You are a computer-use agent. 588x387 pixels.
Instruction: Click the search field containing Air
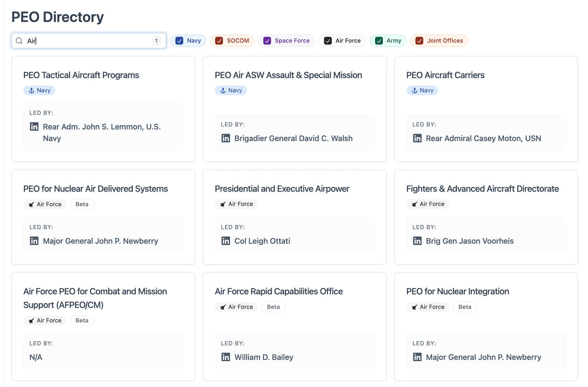[x=89, y=41]
